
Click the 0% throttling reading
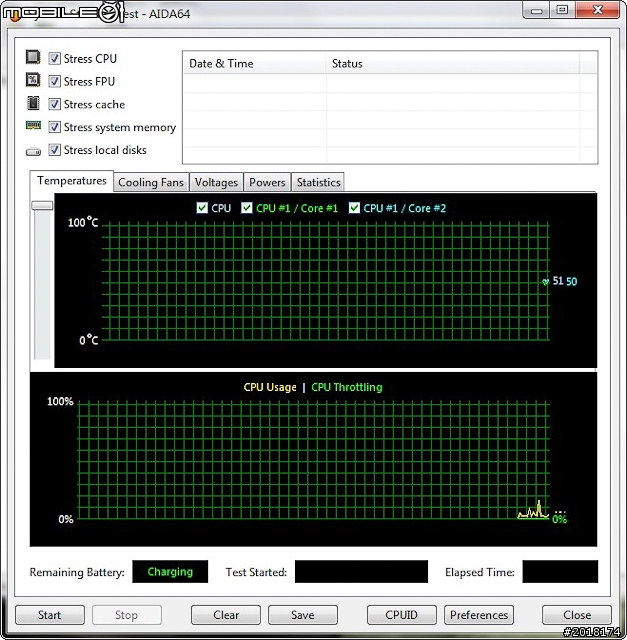[x=559, y=519]
